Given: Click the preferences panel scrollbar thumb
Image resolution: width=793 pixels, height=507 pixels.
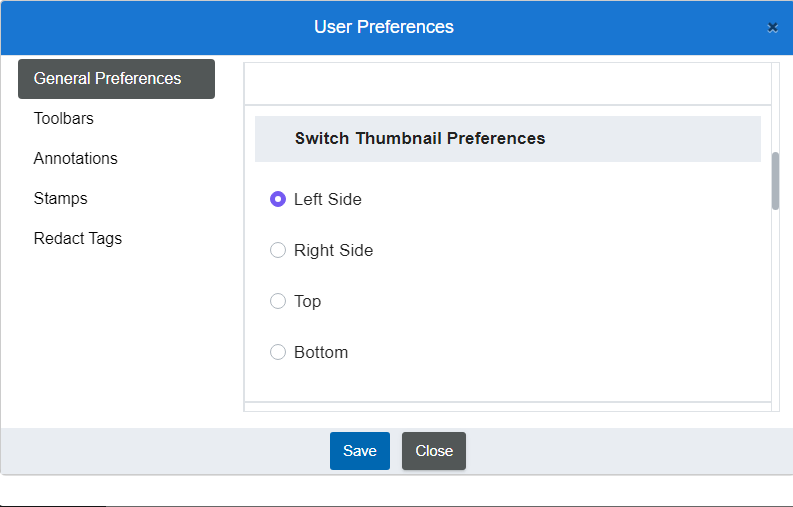Looking at the screenshot, I should pos(775,181).
